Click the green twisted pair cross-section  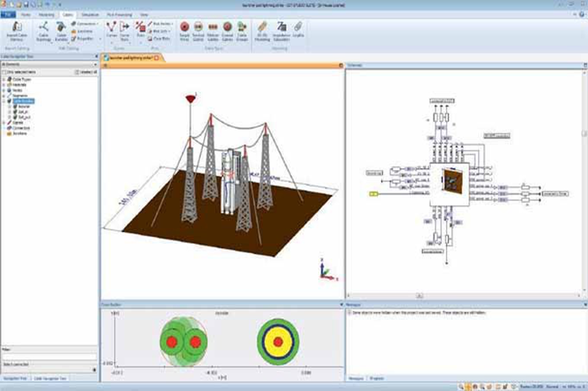[184, 342]
